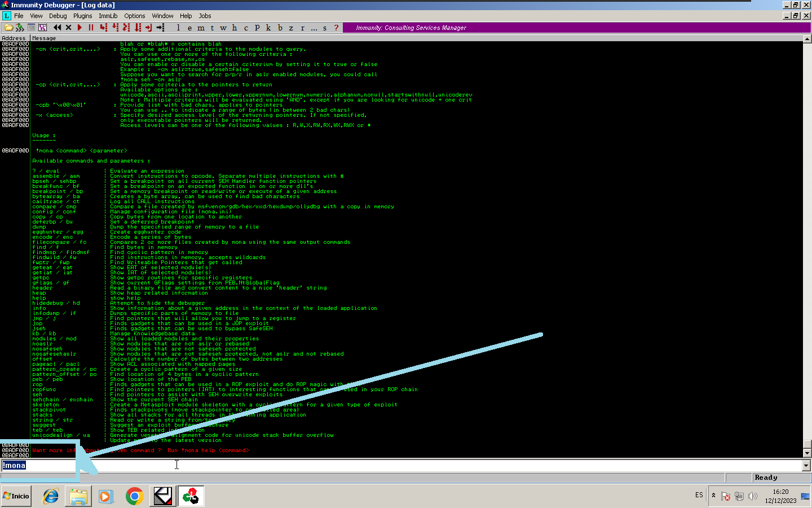812x508 pixels.
Task: Click the red question mark help icon
Action: click(337, 28)
